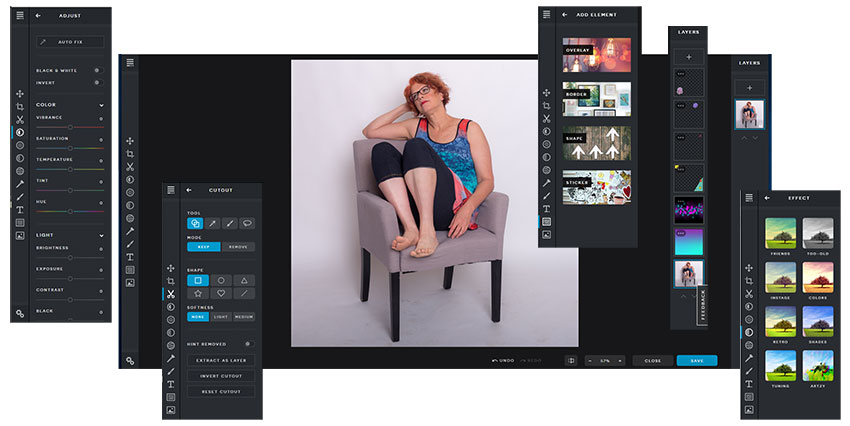Collapse the Light section
This screenshot has width=850, height=426.
click(102, 235)
